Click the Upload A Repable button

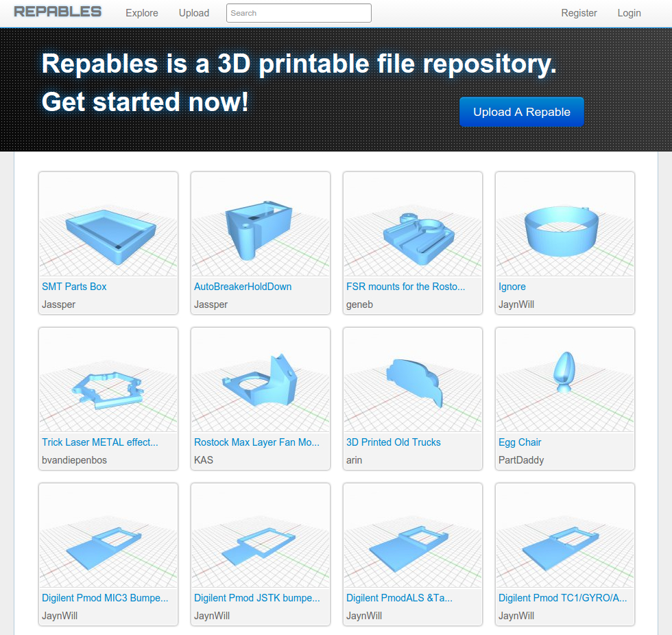click(x=522, y=112)
